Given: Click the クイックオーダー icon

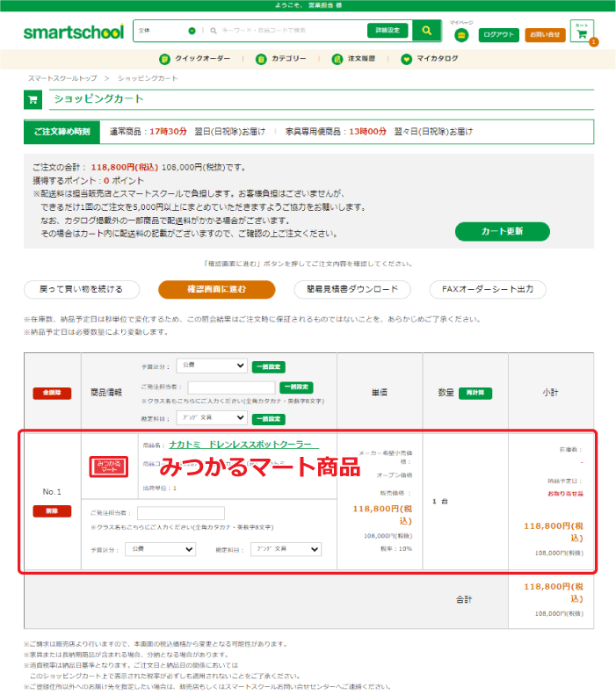Looking at the screenshot, I should coord(164,59).
